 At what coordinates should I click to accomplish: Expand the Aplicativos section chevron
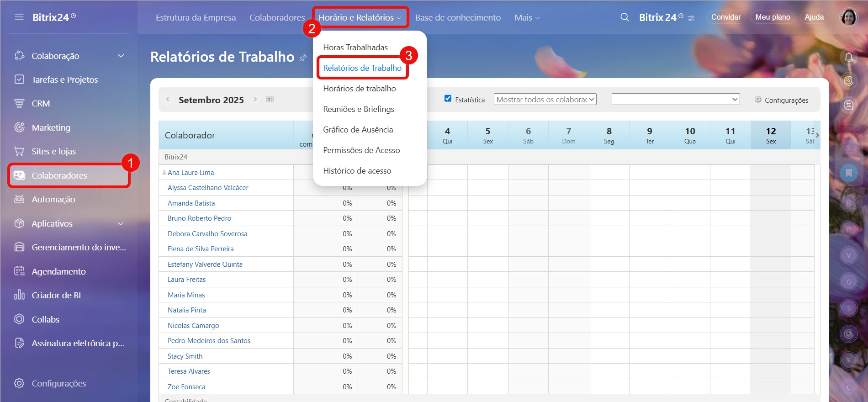(121, 223)
